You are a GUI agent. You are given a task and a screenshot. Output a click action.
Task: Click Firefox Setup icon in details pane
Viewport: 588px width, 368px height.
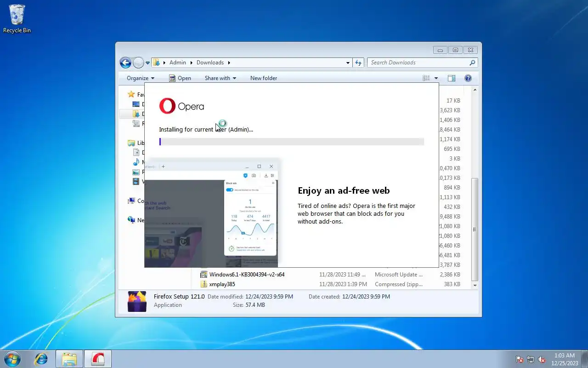click(x=137, y=301)
